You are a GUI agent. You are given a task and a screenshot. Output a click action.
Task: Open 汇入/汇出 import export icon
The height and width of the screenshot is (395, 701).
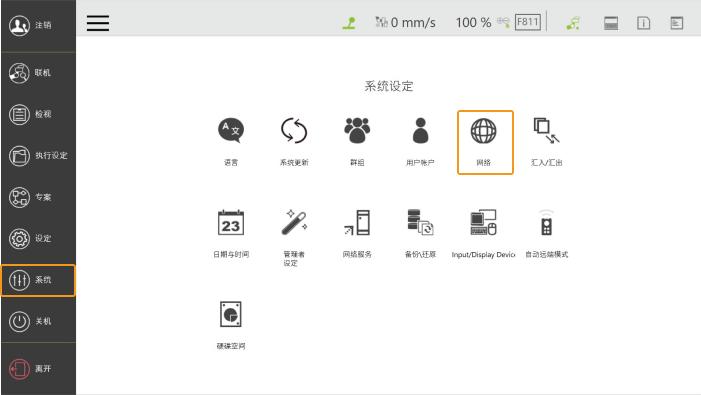click(x=546, y=130)
